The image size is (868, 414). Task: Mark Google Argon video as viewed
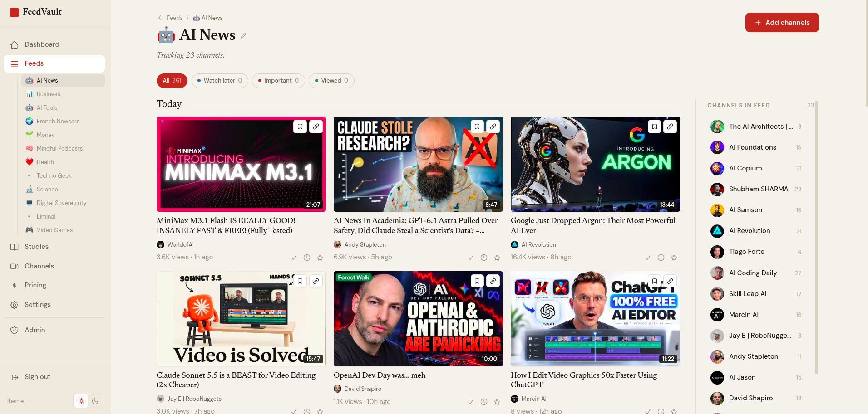click(648, 258)
